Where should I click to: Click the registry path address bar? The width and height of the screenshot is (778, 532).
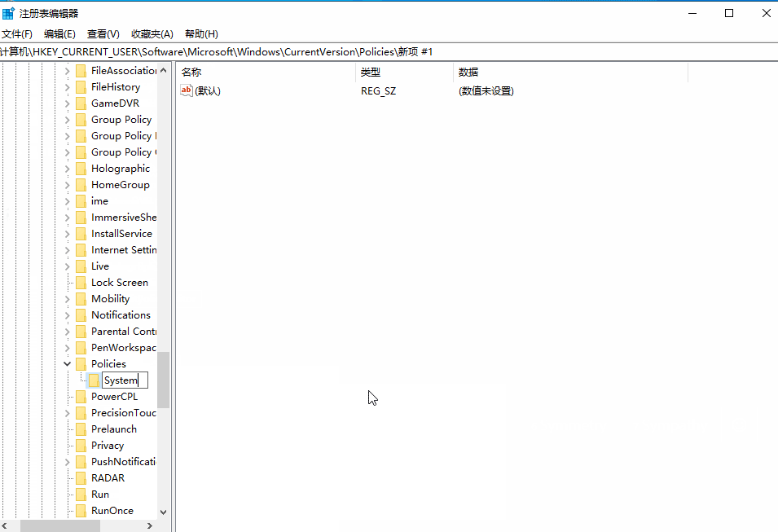pyautogui.click(x=326, y=51)
